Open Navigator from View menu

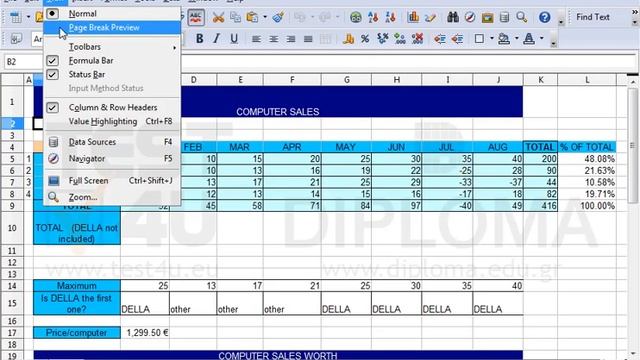[112, 158]
